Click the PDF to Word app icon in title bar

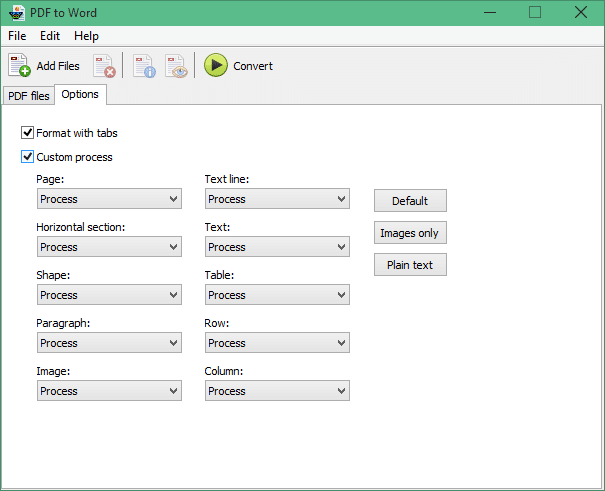tap(16, 13)
